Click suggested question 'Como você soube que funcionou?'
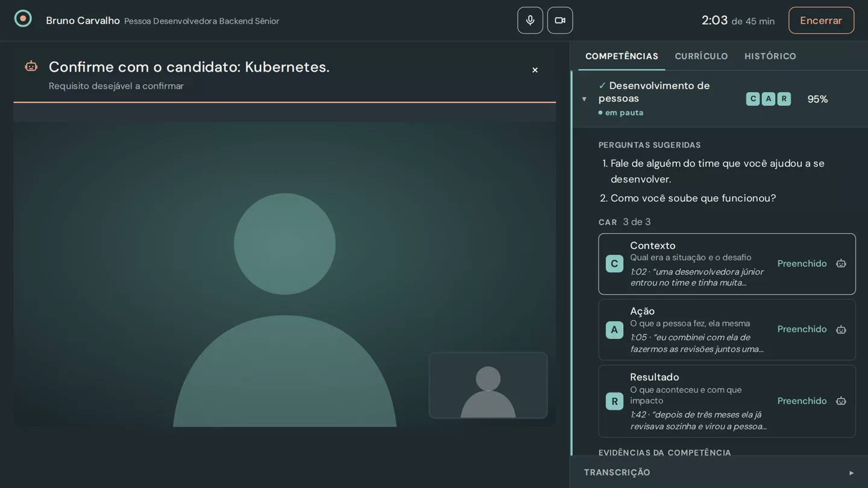 click(693, 198)
